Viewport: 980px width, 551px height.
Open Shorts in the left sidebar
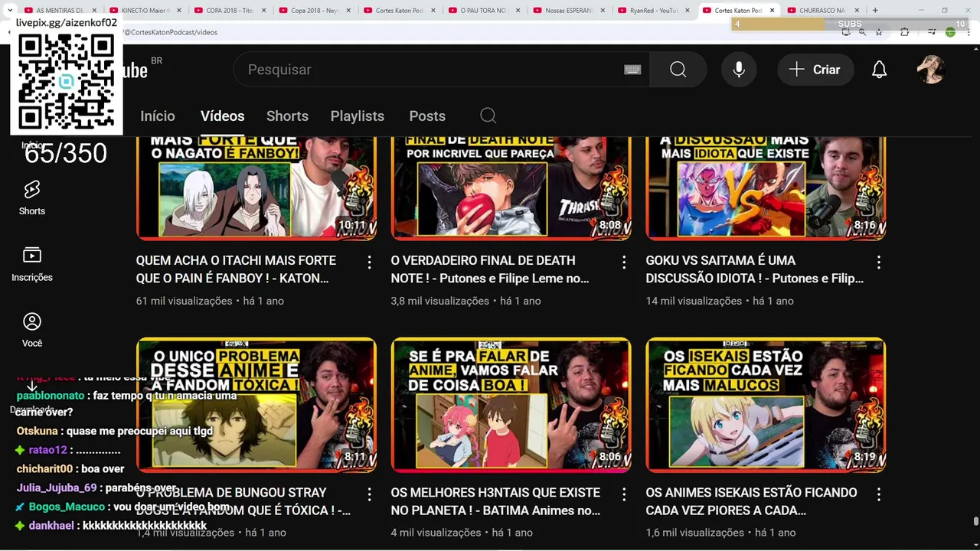click(x=32, y=198)
